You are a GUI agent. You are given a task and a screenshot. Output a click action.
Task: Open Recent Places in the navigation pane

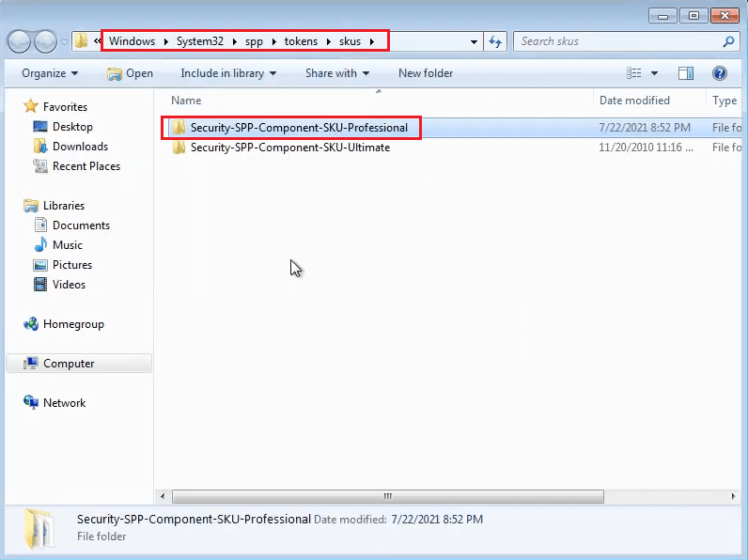coord(86,166)
